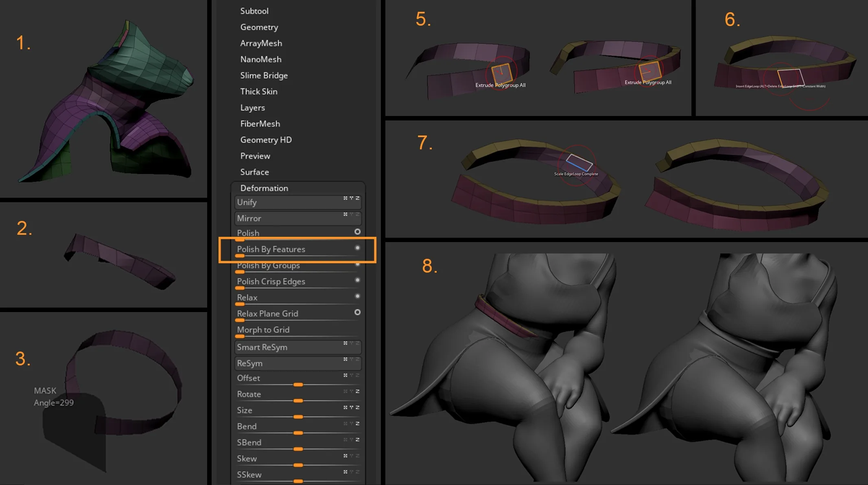Enable the X axis on Rotate
This screenshot has width=868, height=485.
click(345, 391)
